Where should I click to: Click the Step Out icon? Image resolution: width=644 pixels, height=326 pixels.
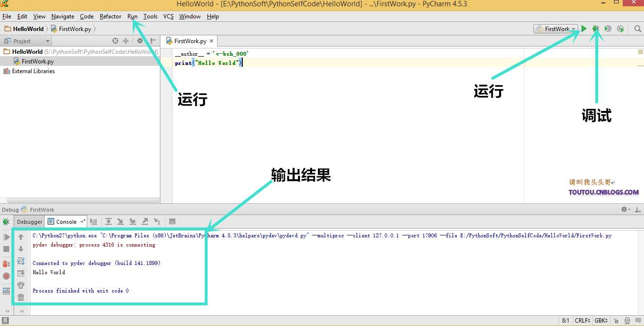145,221
